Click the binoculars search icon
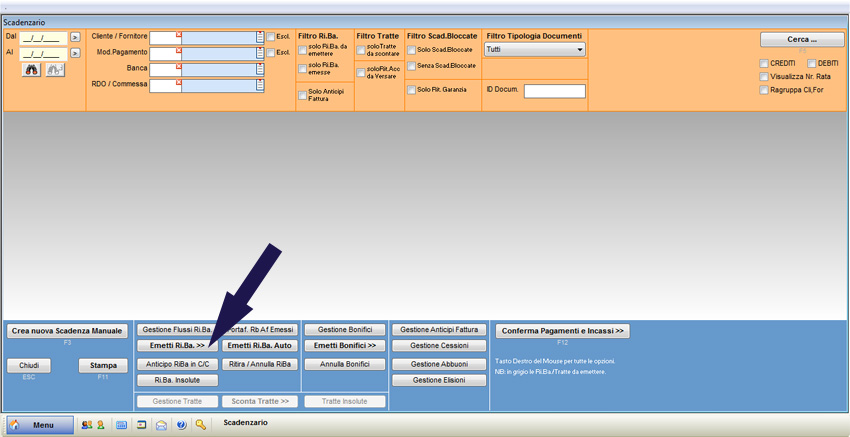The width and height of the screenshot is (850, 437). pos(32,70)
